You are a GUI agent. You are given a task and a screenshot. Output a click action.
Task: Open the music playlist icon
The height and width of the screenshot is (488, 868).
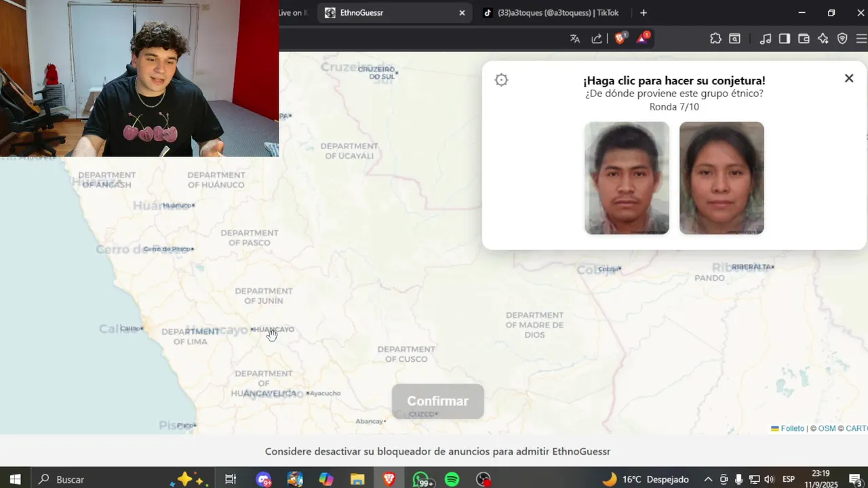pos(766,39)
